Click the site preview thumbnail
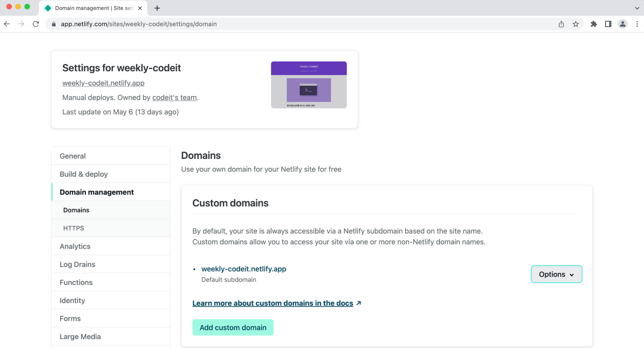 [x=309, y=85]
